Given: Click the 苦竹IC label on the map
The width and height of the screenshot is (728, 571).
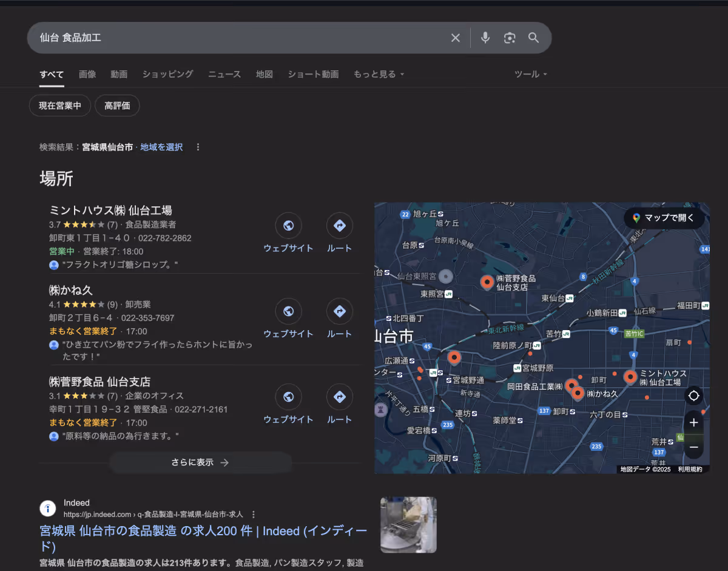Looking at the screenshot, I should (x=634, y=334).
